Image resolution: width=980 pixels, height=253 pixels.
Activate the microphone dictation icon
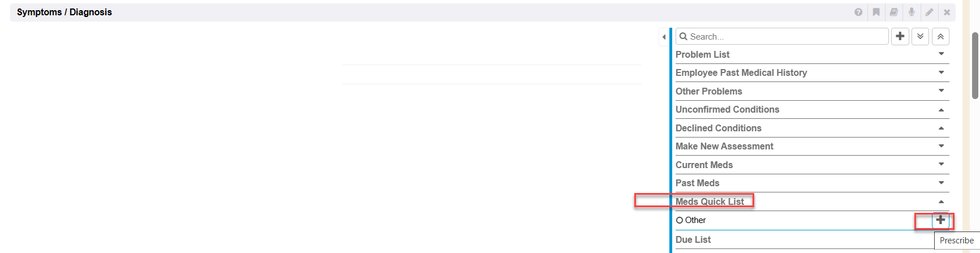911,12
